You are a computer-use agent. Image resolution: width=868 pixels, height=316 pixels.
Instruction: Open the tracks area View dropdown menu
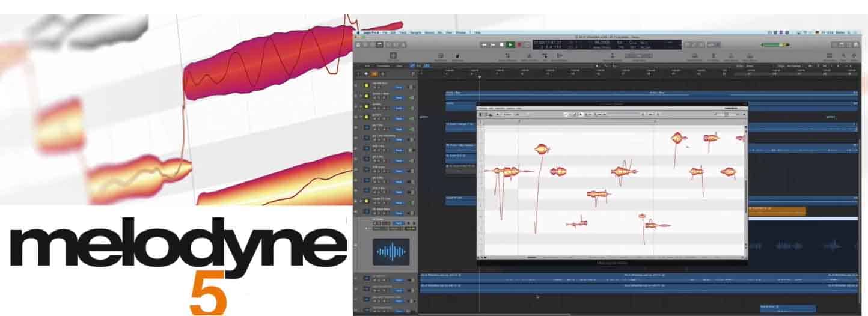pyautogui.click(x=399, y=66)
